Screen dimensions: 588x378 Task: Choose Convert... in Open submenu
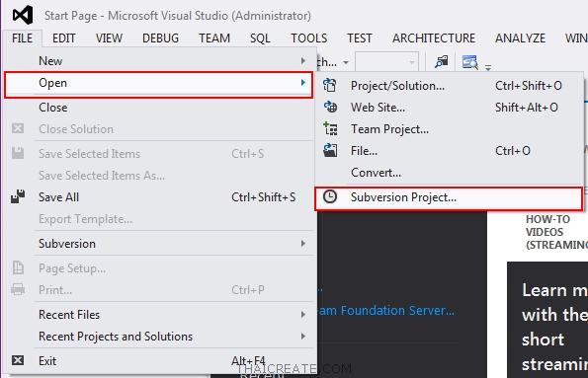[x=449, y=173]
